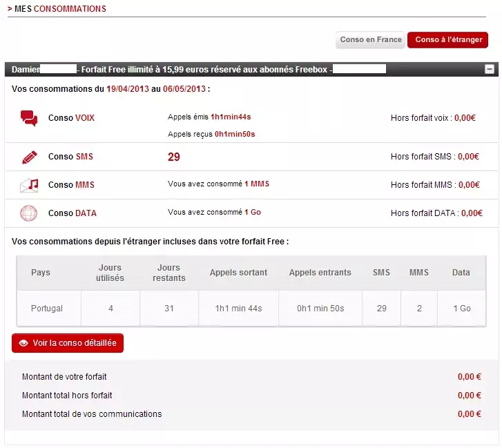
Task: Click the Conso VOIX label
Action: click(71, 118)
